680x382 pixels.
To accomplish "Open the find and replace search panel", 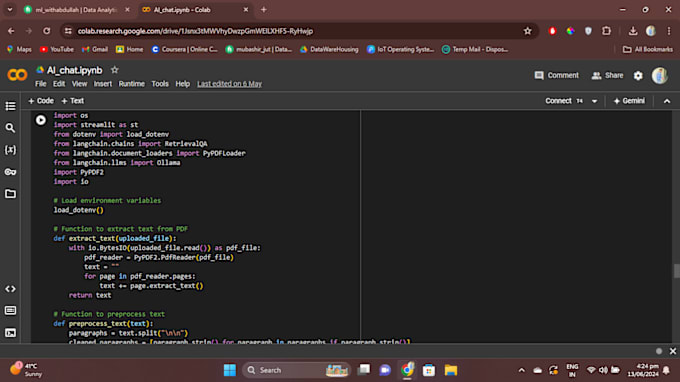I will coord(10,128).
